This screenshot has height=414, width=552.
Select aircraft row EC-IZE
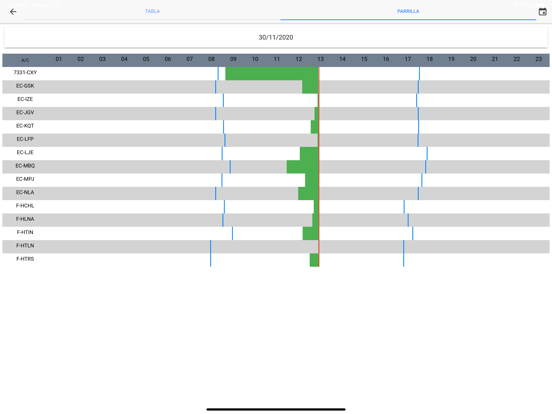coord(276,100)
